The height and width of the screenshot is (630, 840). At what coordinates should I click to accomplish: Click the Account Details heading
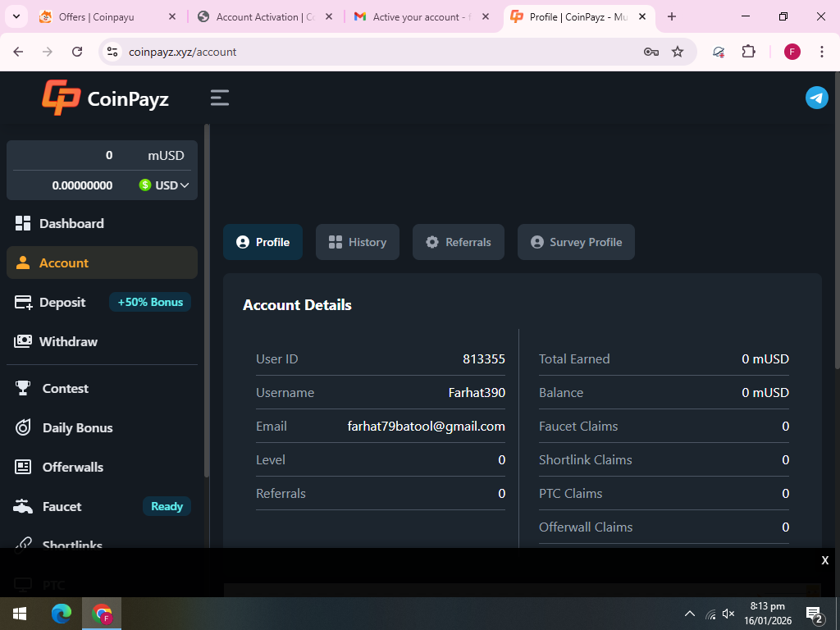click(297, 305)
